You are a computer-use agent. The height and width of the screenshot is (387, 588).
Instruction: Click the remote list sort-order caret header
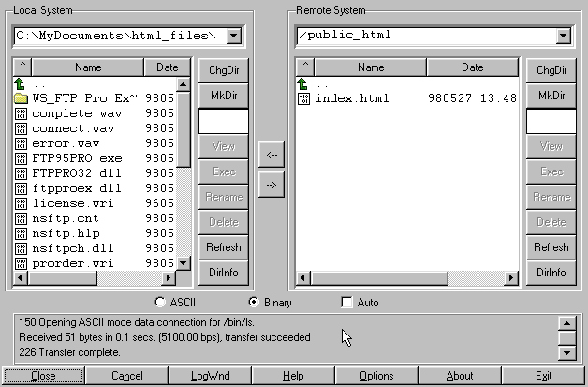pyautogui.click(x=305, y=67)
